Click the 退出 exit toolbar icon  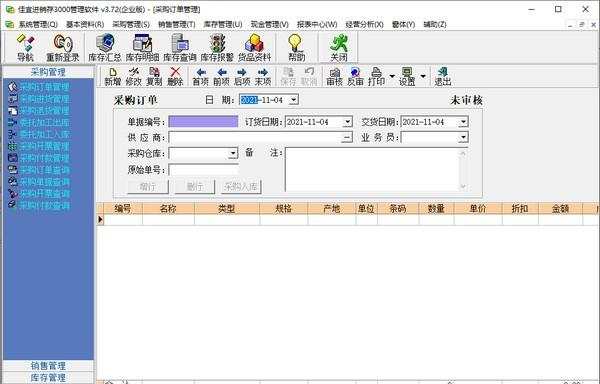coord(443,76)
